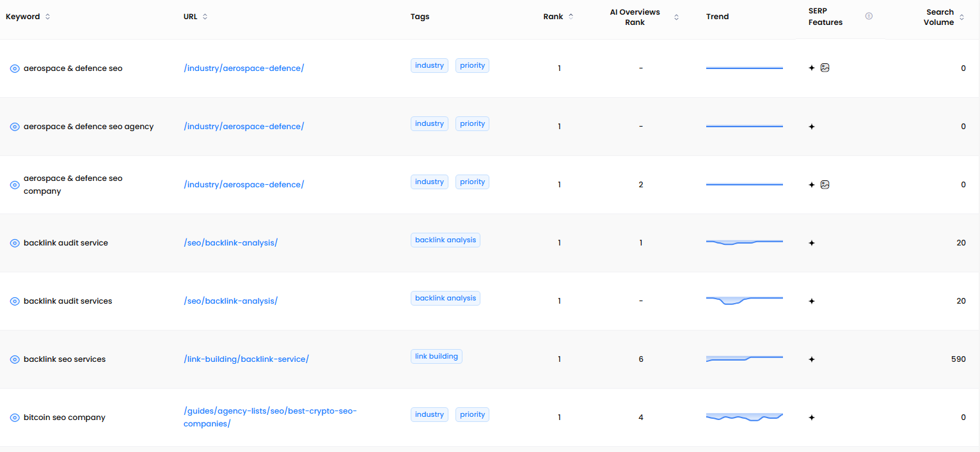Toggle eye icon for aerospace & defence seo

tap(15, 68)
